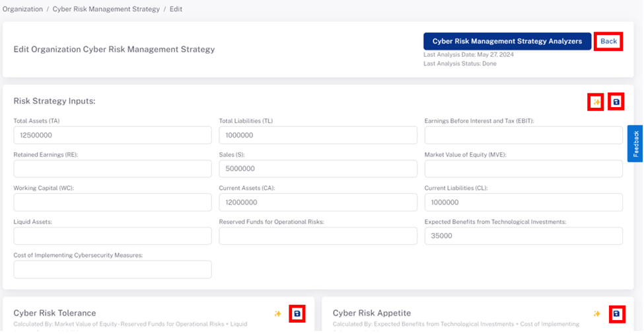
Task: Click the Cyber Risk Appetite heading
Action: 372,313
